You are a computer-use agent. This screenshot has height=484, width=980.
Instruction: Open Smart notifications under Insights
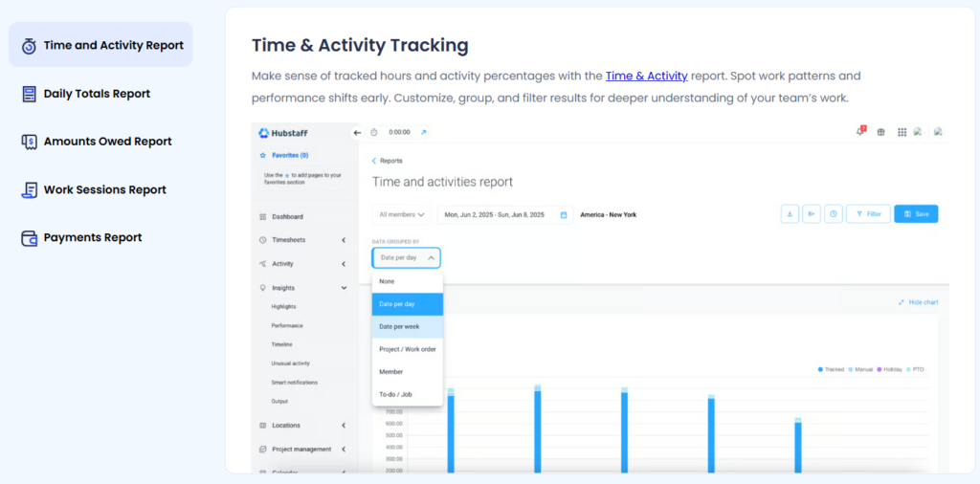pos(295,383)
